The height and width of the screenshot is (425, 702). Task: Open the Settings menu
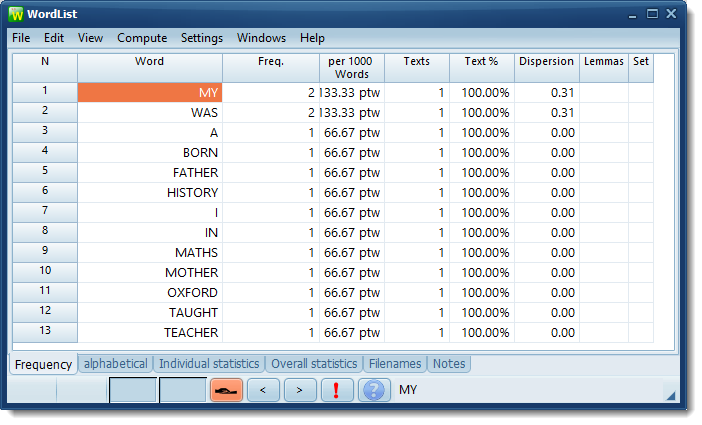[x=201, y=38]
